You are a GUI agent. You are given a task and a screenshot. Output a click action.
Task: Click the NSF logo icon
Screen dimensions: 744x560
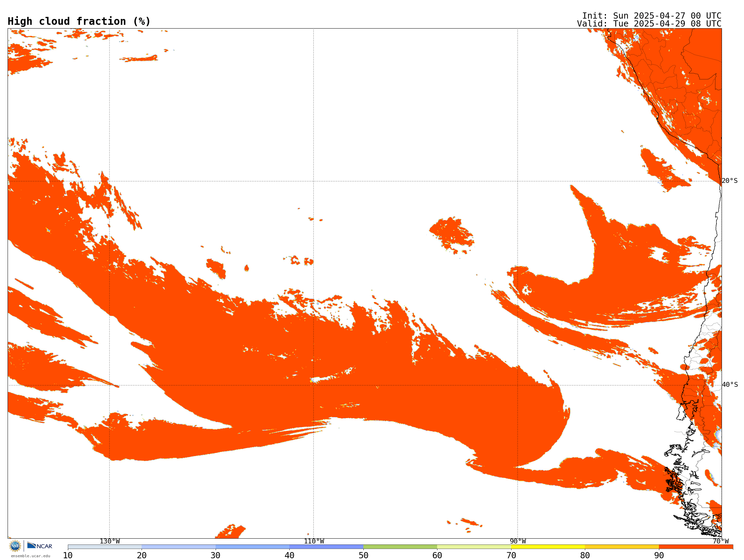pyautogui.click(x=15, y=546)
